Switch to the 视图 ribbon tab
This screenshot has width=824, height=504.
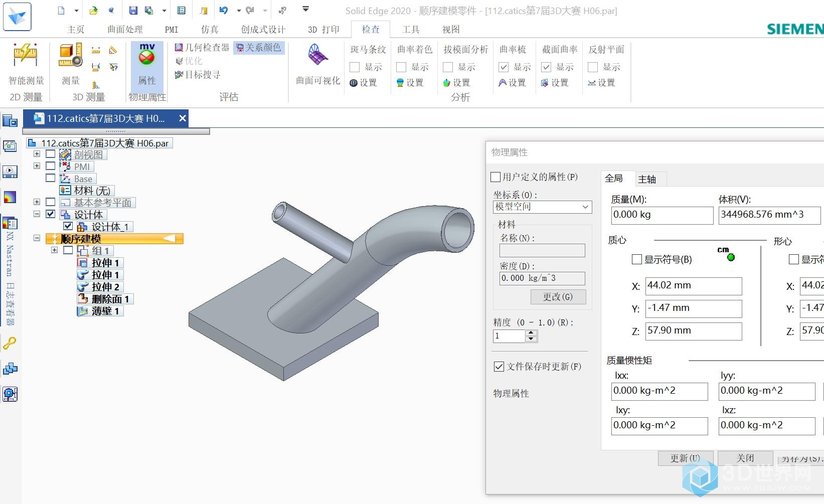click(451, 30)
